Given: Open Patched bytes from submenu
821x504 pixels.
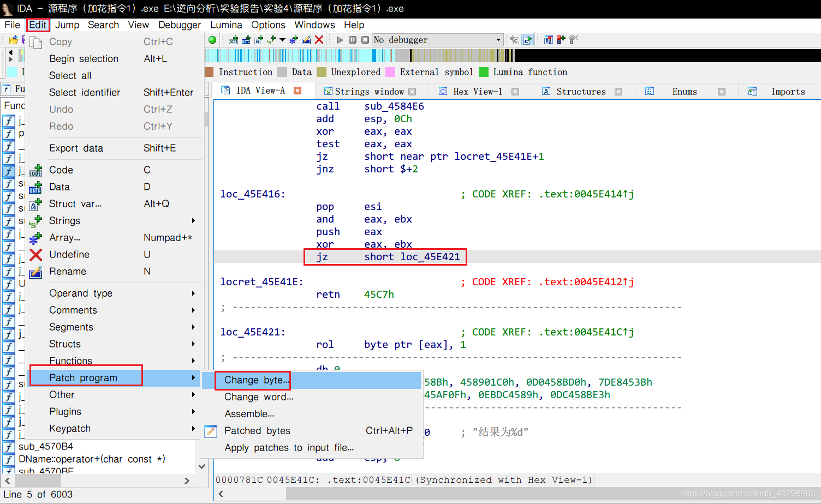Looking at the screenshot, I should 312,431.
